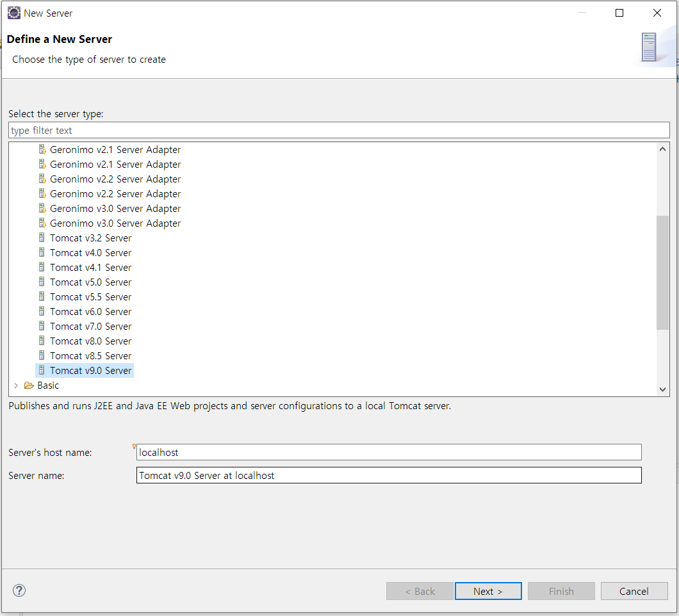
Task: Select the Basic category label
Action: tap(47, 385)
